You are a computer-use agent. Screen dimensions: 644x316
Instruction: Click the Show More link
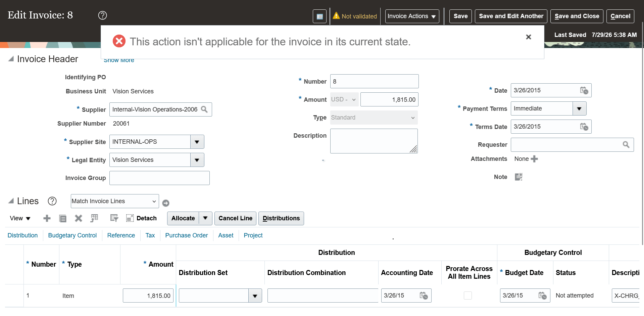[119, 60]
